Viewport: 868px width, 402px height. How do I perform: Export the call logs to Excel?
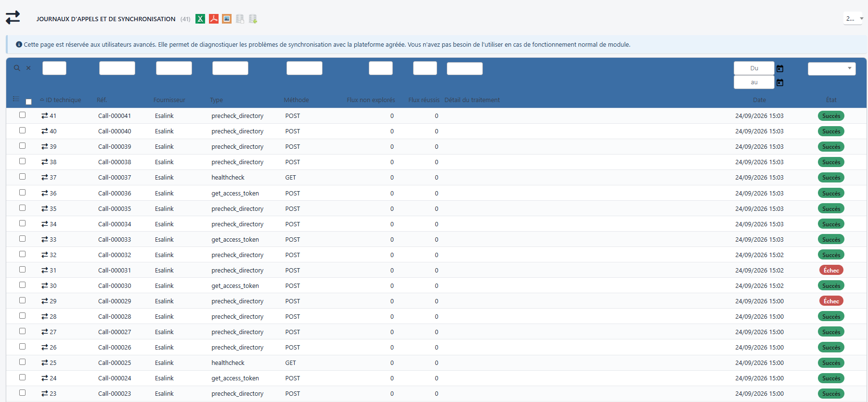tap(200, 19)
